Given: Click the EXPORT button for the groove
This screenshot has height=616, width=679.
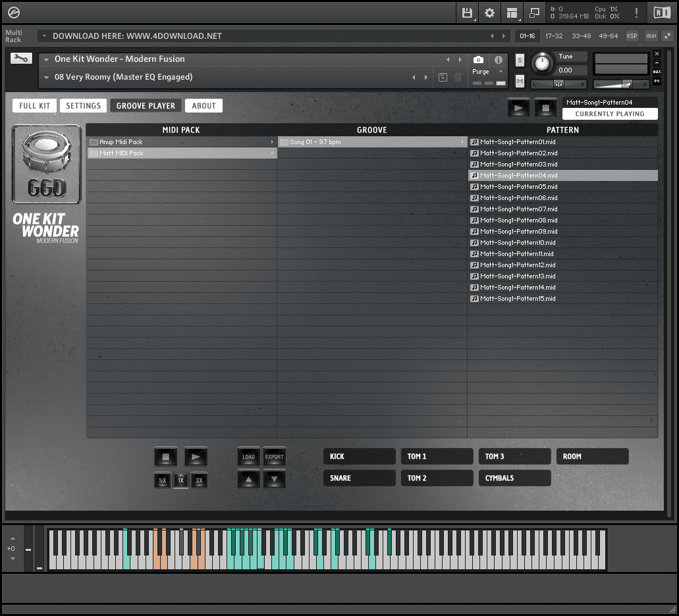Looking at the screenshot, I should pos(274,456).
